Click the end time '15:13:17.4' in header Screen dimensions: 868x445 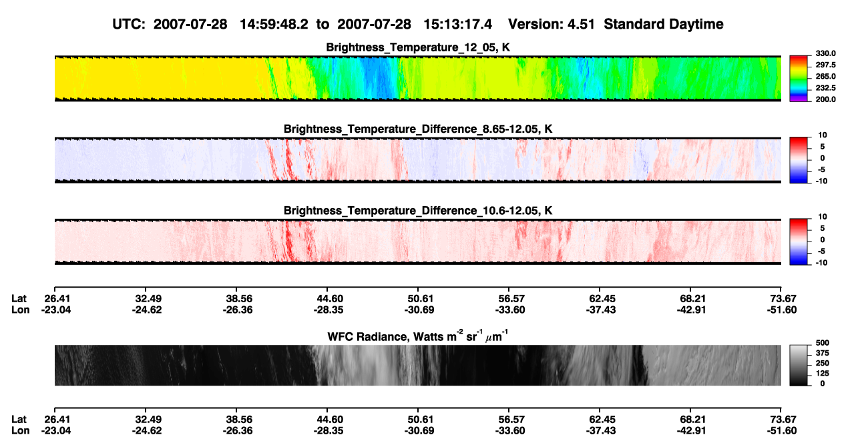pos(459,25)
